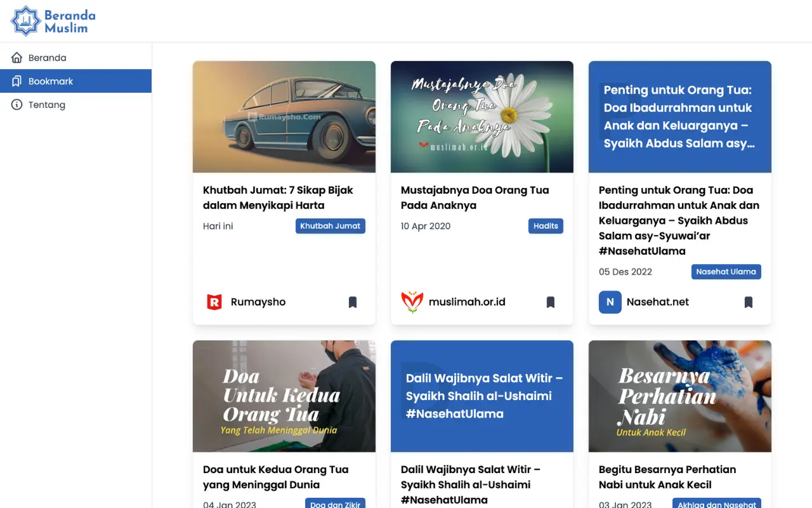This screenshot has width=812, height=508.
Task: Open 'Doa untuk Kedua Orang Tua' article title
Action: point(275,477)
